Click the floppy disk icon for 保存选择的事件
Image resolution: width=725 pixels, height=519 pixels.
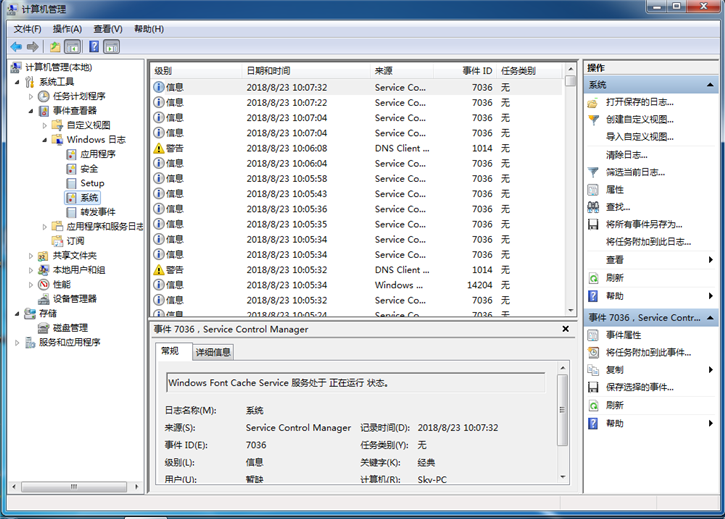(593, 387)
